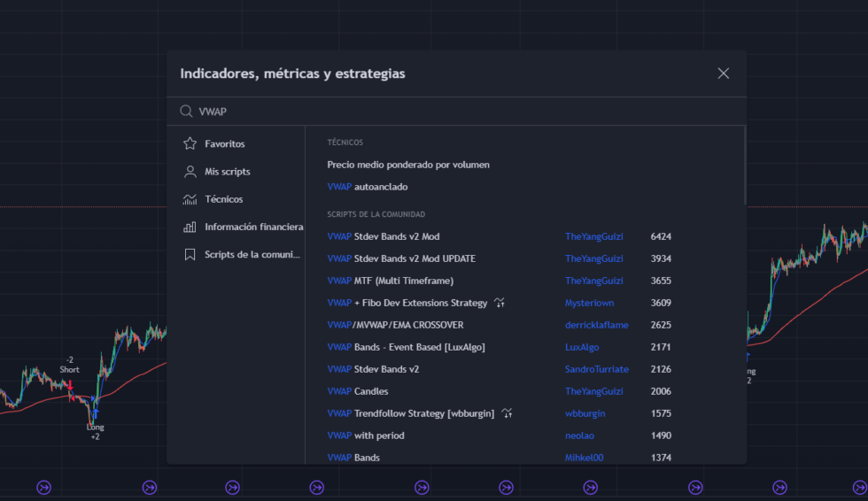Click the Long +2 trade marker

pos(96,431)
